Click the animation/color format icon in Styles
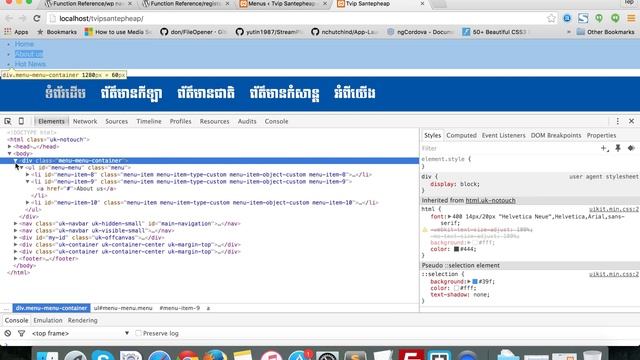This screenshot has width=640, height=360. 631,148
